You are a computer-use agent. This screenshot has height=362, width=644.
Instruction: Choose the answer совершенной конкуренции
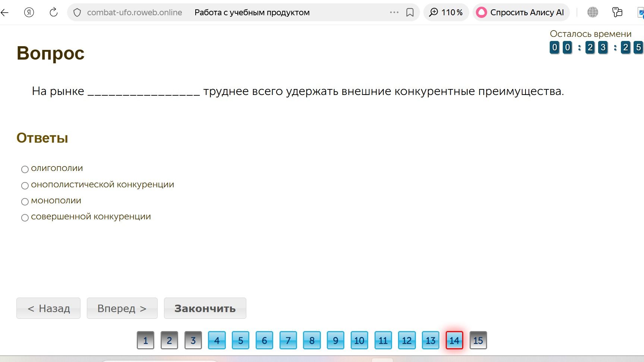pos(25,218)
